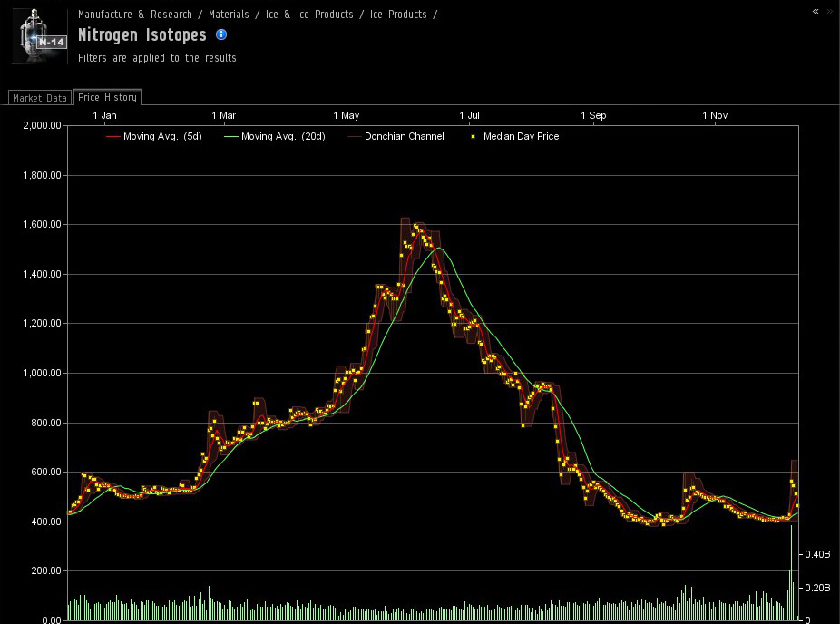Toggle the Median Day Price legend entry
The image size is (840, 624).
click(515, 136)
